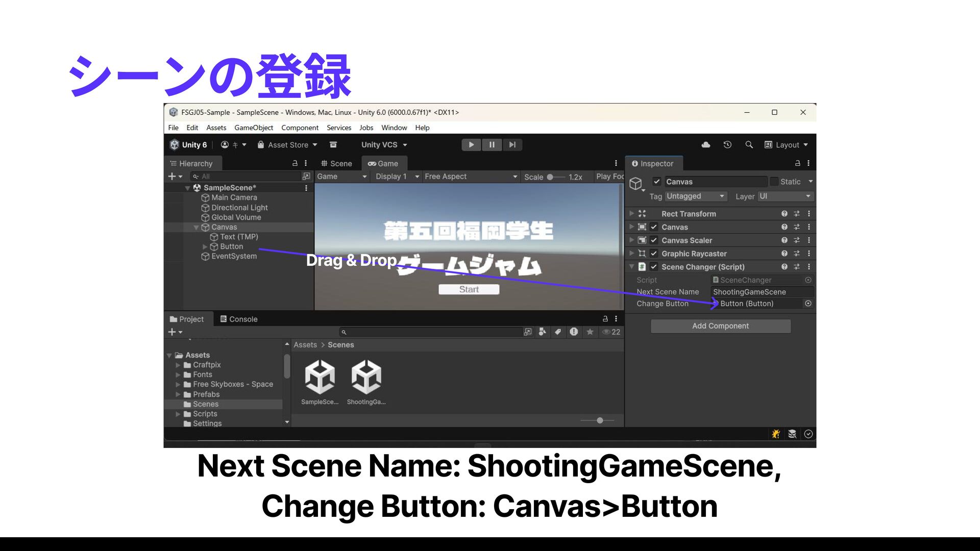This screenshot has width=980, height=551.
Task: Click the global search magnifier icon
Action: point(749,145)
